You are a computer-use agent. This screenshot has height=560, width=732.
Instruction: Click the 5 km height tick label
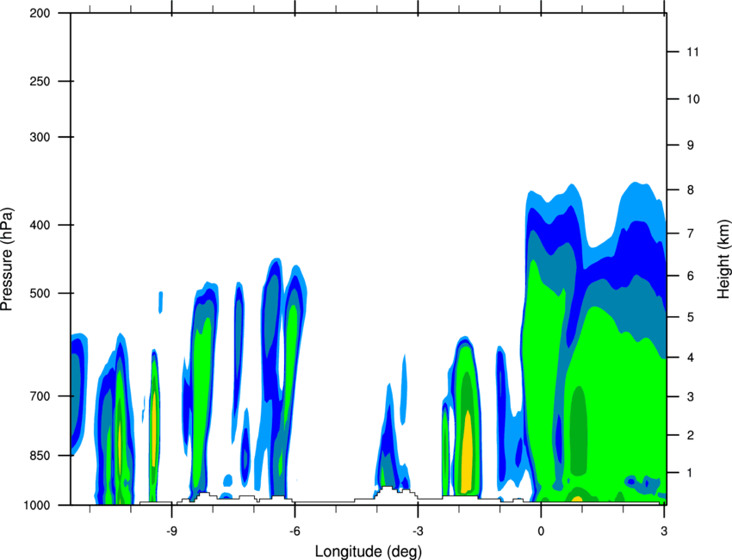[691, 318]
